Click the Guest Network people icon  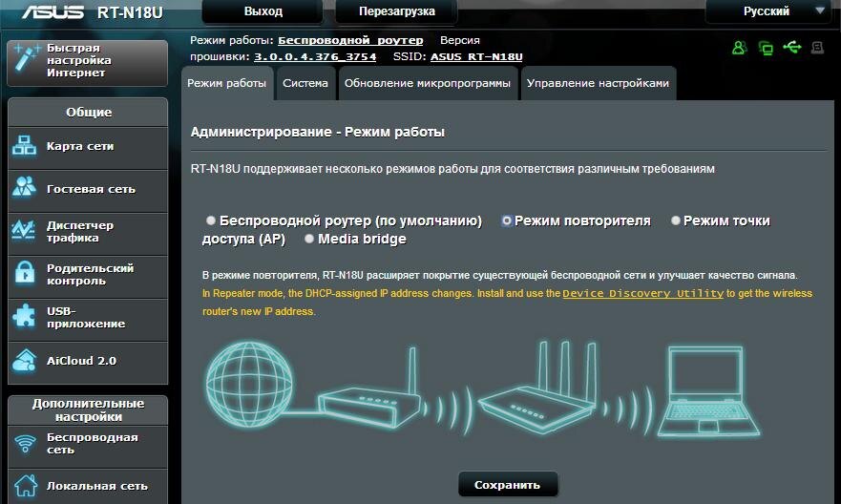tap(24, 187)
